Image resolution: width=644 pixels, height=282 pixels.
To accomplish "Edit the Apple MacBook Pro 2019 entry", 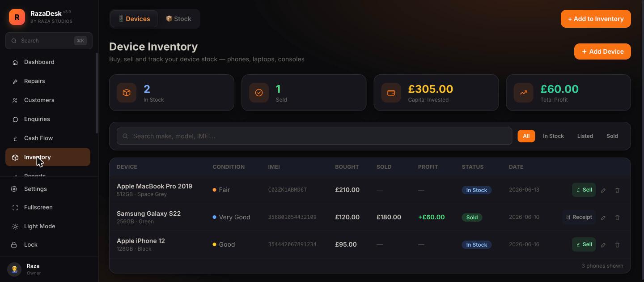I will click(603, 190).
